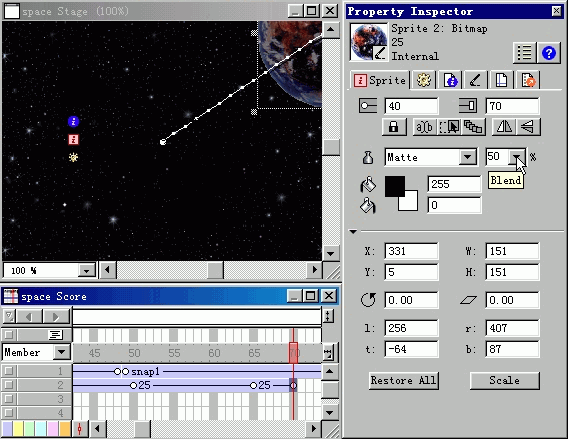Toggle List View Mode icon
The image size is (568, 439).
(x=524, y=53)
